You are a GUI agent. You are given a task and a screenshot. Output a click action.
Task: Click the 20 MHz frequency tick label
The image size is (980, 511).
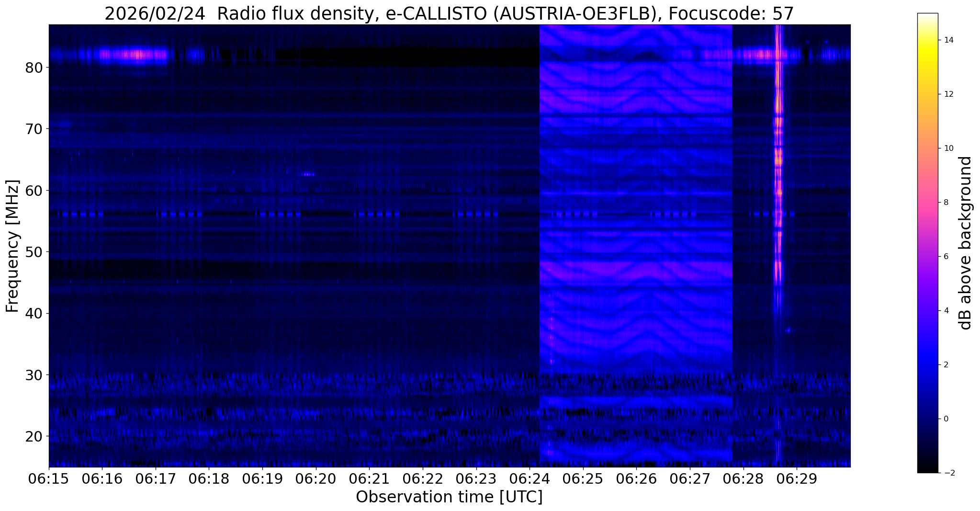point(34,436)
